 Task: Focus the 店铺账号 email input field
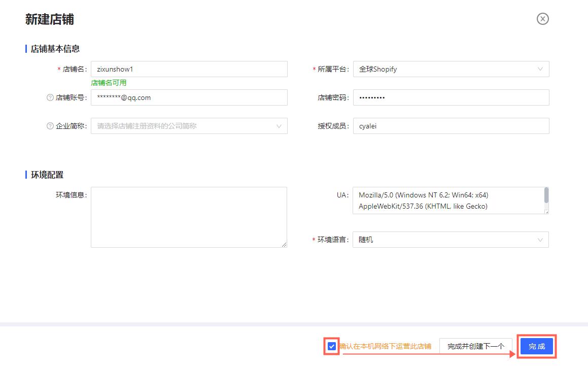pos(189,97)
